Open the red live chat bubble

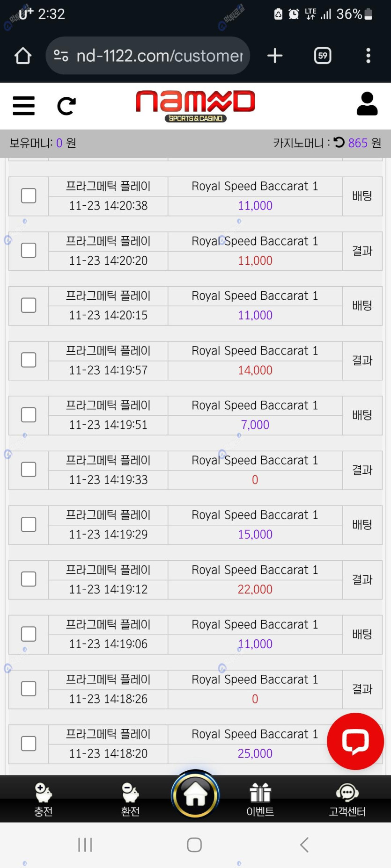[355, 741]
